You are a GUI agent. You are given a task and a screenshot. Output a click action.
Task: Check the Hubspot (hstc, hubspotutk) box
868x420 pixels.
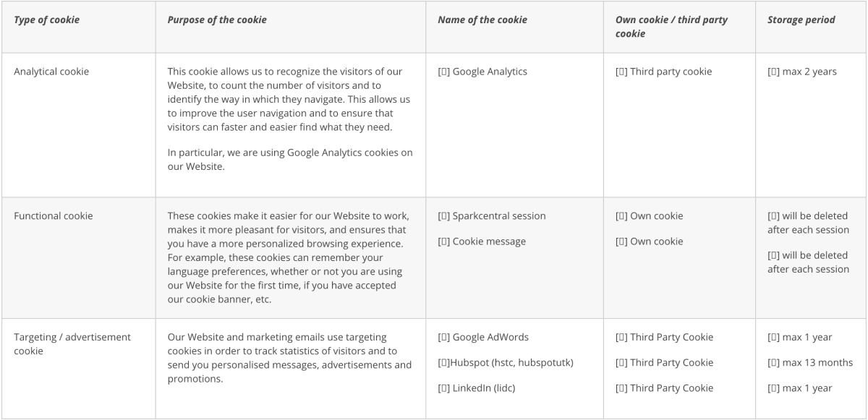[x=443, y=363]
